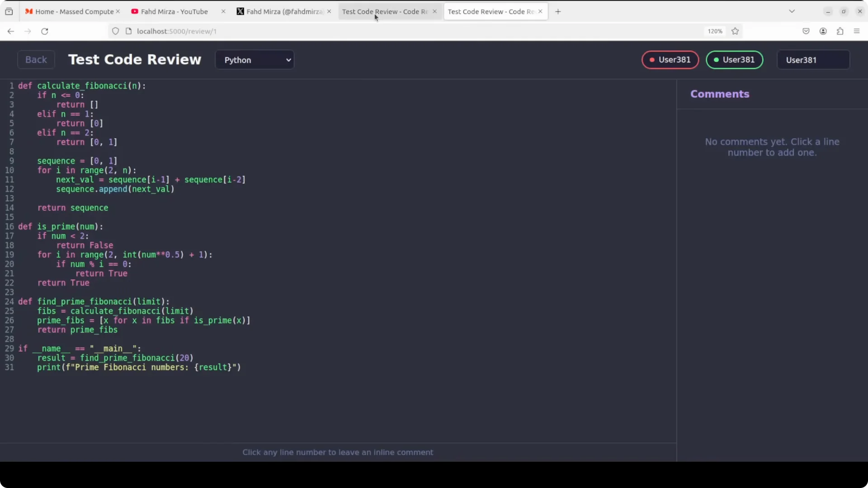Click 'No comments yet' placeholder text

tap(772, 147)
